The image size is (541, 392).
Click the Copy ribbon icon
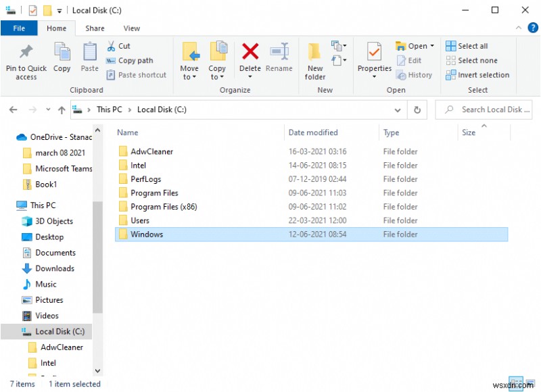click(62, 52)
